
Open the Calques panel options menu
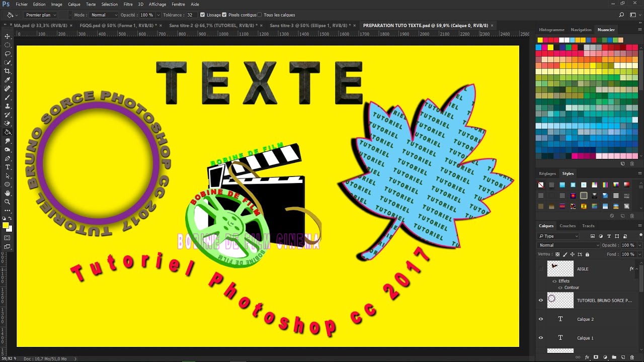(640, 226)
